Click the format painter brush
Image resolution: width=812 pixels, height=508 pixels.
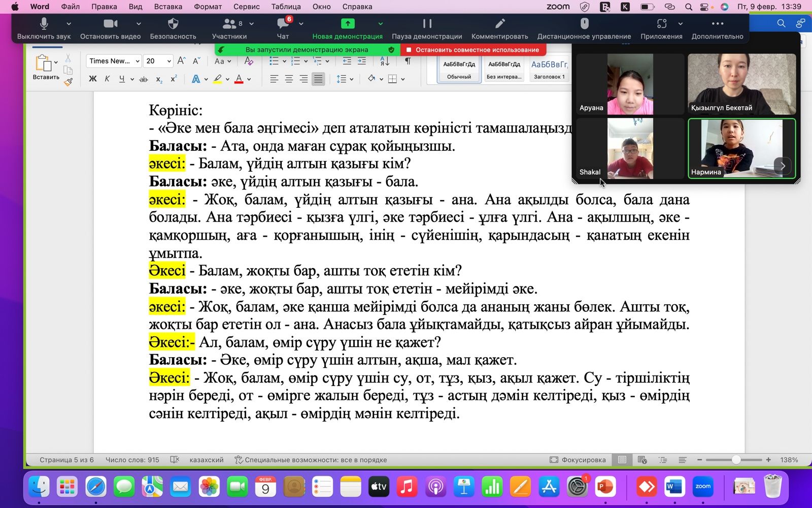click(69, 82)
